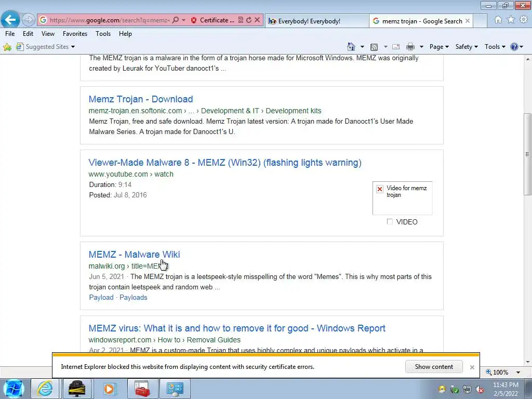Open the Edit menu
This screenshot has width=532, height=399.
[28, 34]
